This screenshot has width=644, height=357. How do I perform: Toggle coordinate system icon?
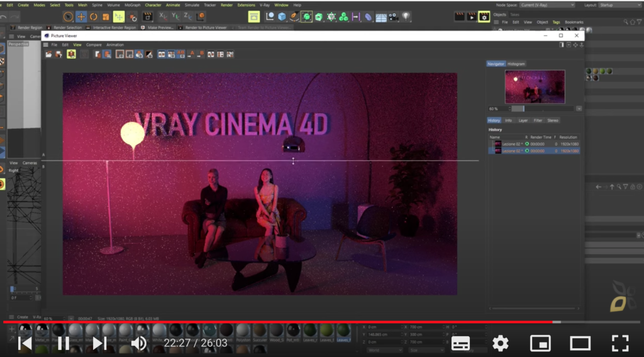coord(201,16)
